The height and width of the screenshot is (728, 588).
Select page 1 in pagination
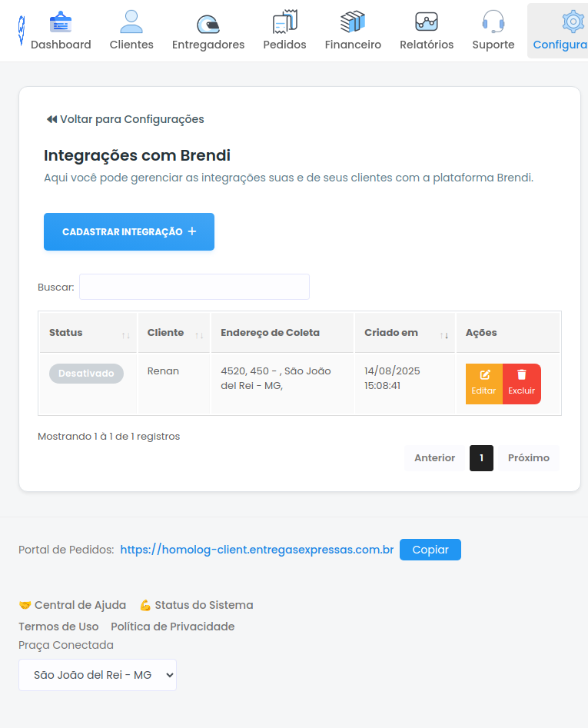pos(481,458)
